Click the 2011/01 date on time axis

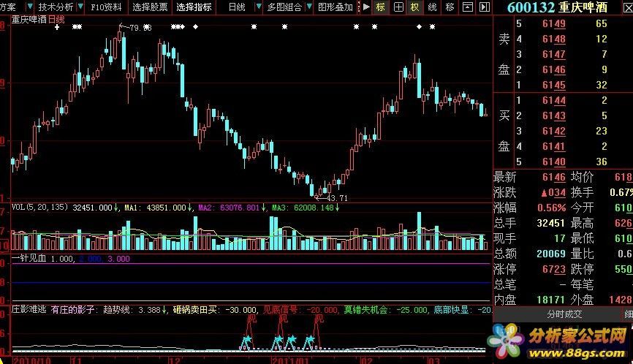[290, 360]
